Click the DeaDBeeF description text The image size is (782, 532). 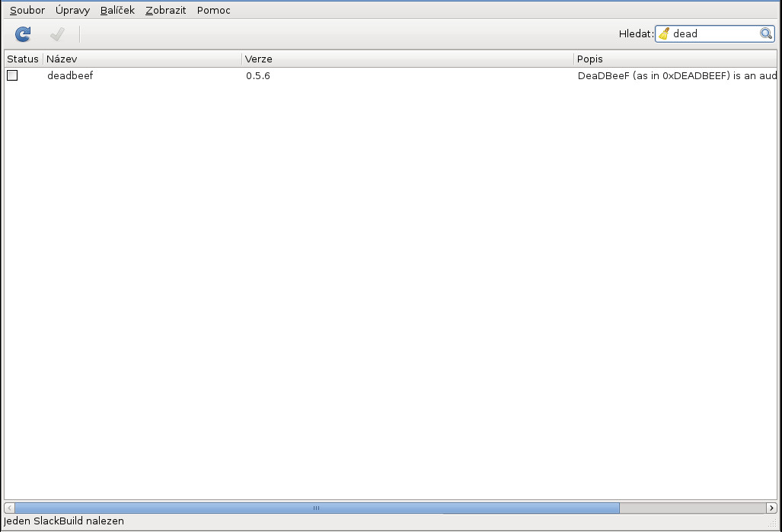pos(677,76)
